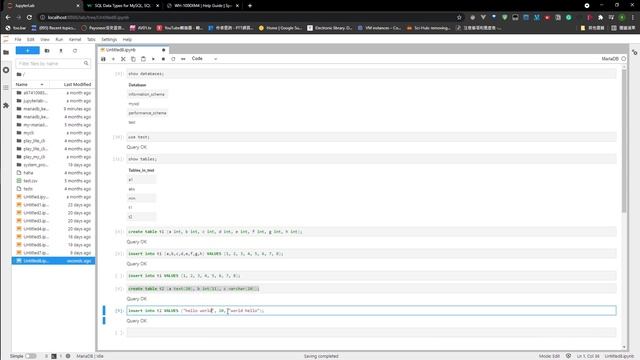Screen dimensions: 640x360
Task: Open the File menu
Action: coord(18,40)
